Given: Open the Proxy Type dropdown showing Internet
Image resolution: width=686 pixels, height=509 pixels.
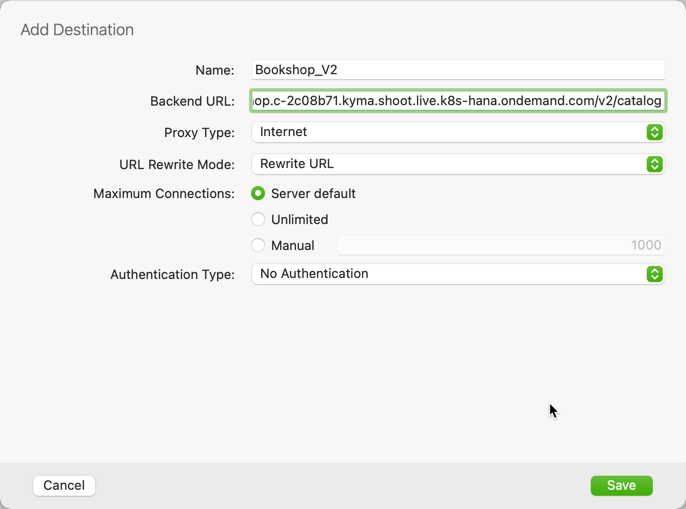Looking at the screenshot, I should tap(450, 132).
